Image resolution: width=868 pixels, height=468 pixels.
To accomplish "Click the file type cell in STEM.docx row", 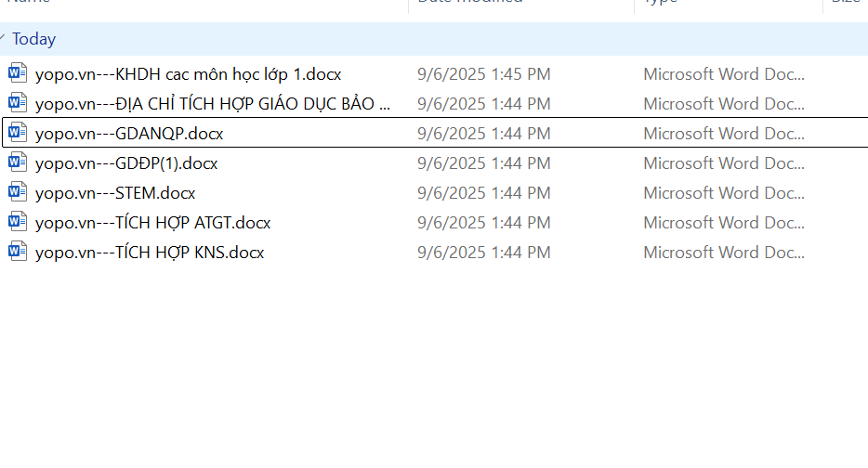I will 724,193.
